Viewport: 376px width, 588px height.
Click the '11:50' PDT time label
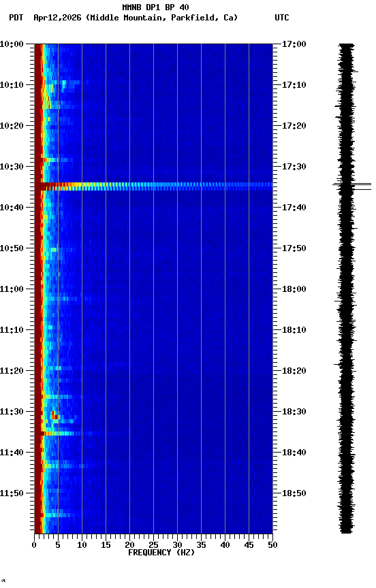tap(12, 493)
